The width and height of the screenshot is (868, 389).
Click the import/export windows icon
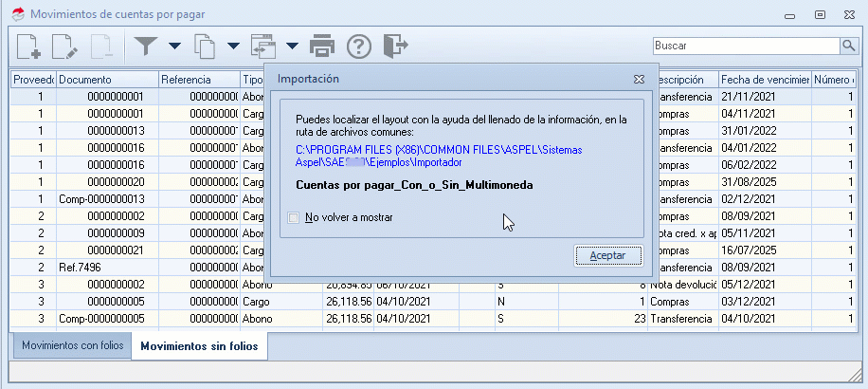tap(262, 46)
